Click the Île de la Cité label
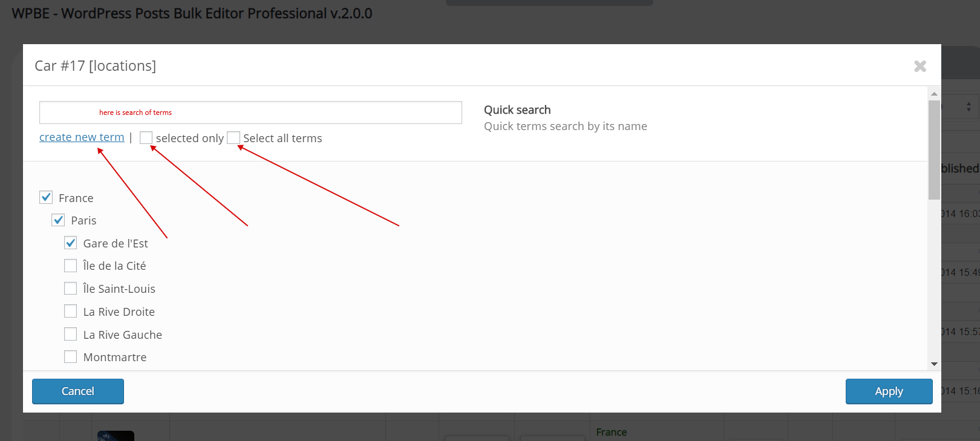This screenshot has width=980, height=441. (114, 266)
